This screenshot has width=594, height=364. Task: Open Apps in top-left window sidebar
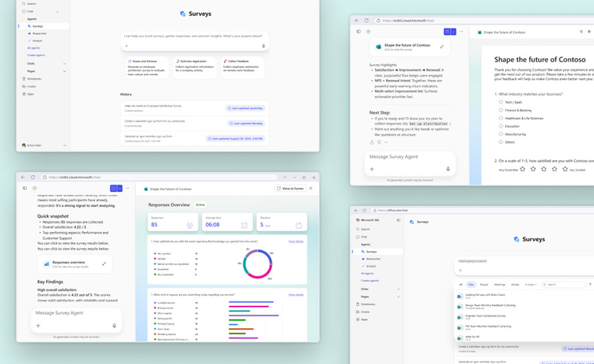tap(29, 94)
